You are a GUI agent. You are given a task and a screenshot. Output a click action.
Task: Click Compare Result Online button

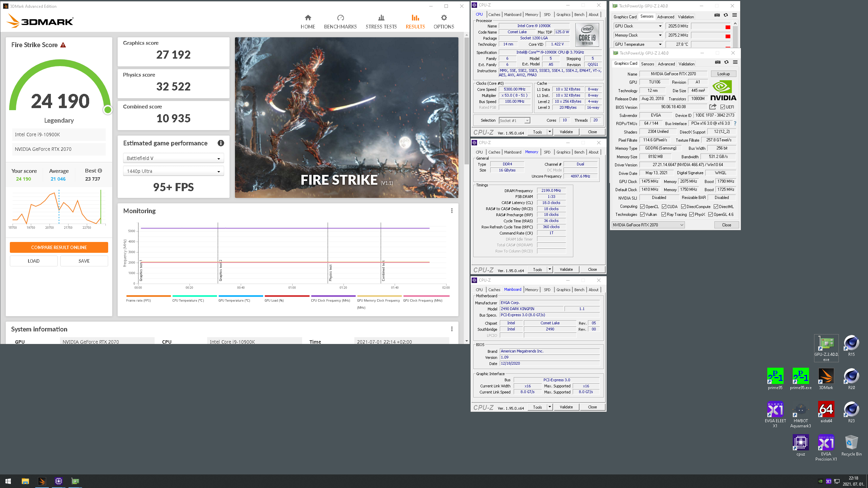click(x=59, y=247)
